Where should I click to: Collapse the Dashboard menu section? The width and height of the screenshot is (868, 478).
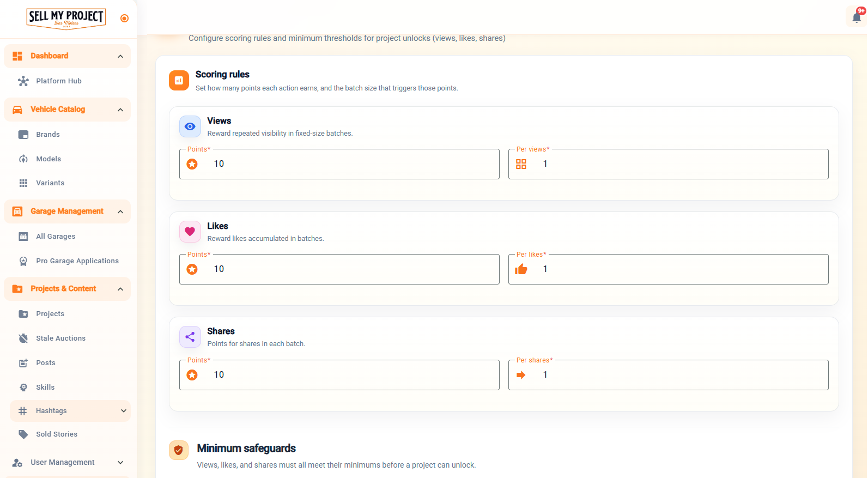point(120,56)
